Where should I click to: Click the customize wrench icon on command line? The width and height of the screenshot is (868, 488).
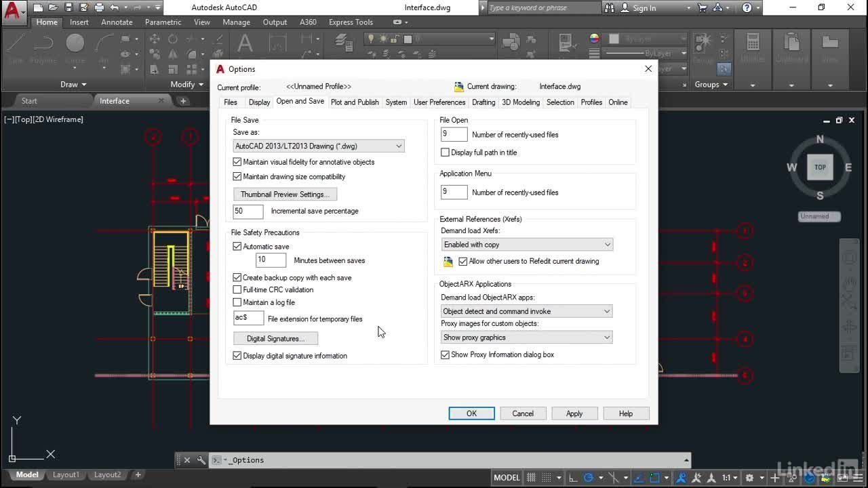(x=201, y=460)
